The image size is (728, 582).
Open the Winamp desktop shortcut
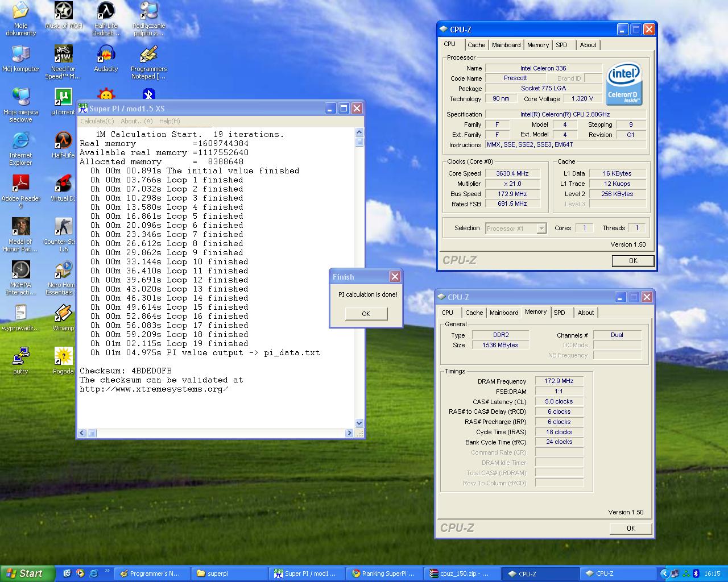pos(63,314)
